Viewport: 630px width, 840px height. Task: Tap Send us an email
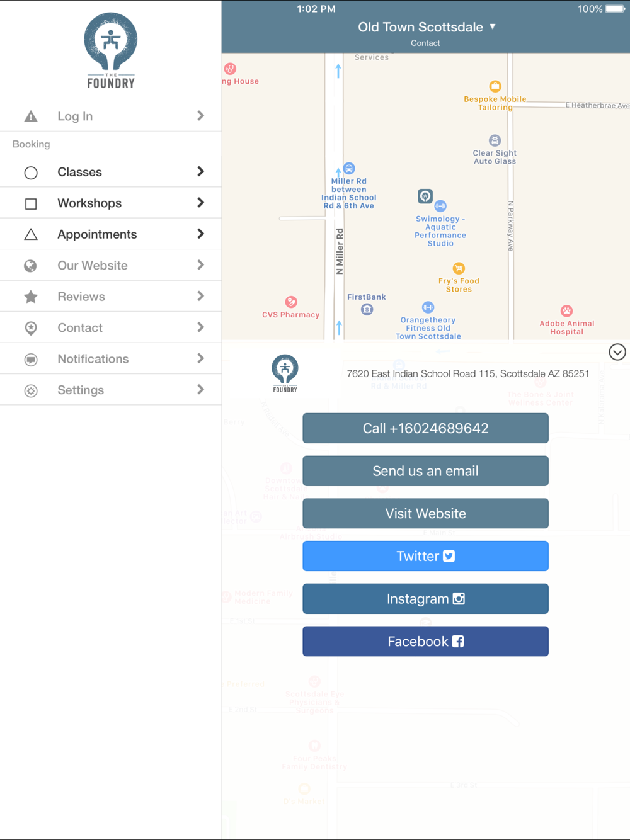(425, 471)
